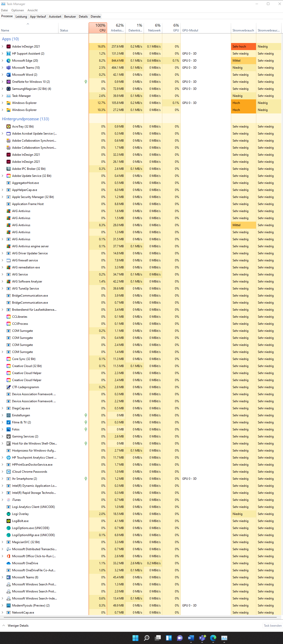Viewport: 283px width, 644px height.
Task: Click the SamsungMagician (32 Bit) process icon
Action: (9, 89)
